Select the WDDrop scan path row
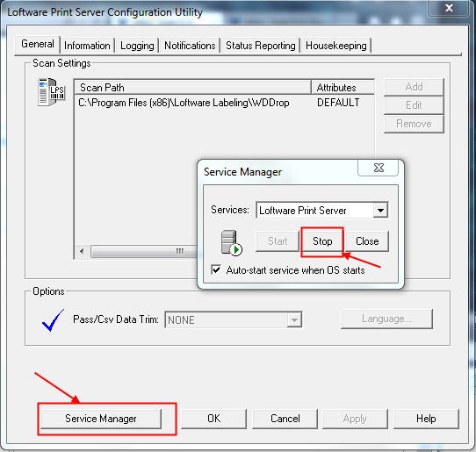476x452 pixels. pyautogui.click(x=224, y=103)
